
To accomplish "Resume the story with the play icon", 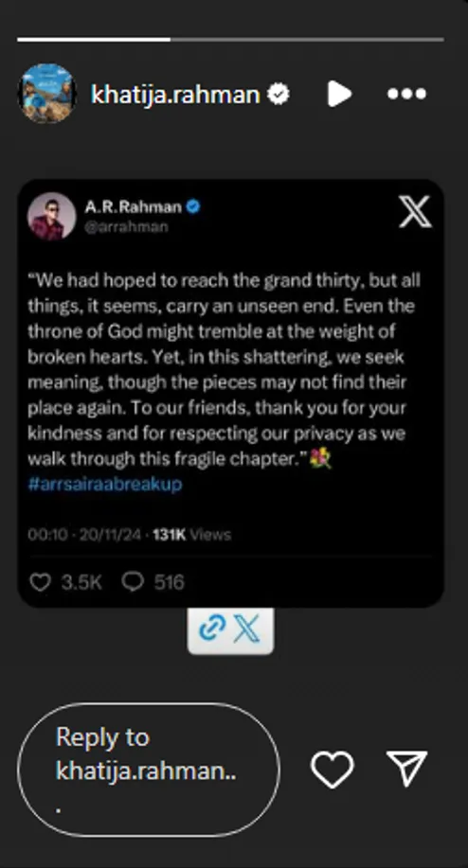I will click(x=339, y=94).
